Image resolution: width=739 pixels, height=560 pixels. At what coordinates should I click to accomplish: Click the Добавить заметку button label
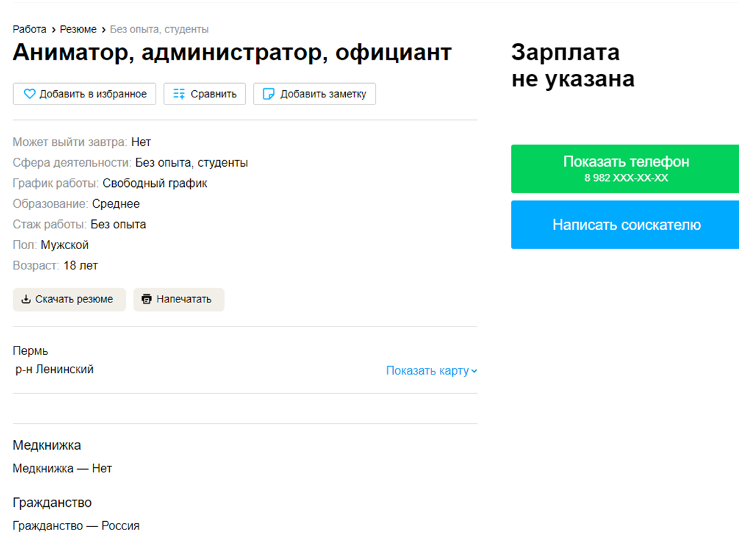pos(323,94)
